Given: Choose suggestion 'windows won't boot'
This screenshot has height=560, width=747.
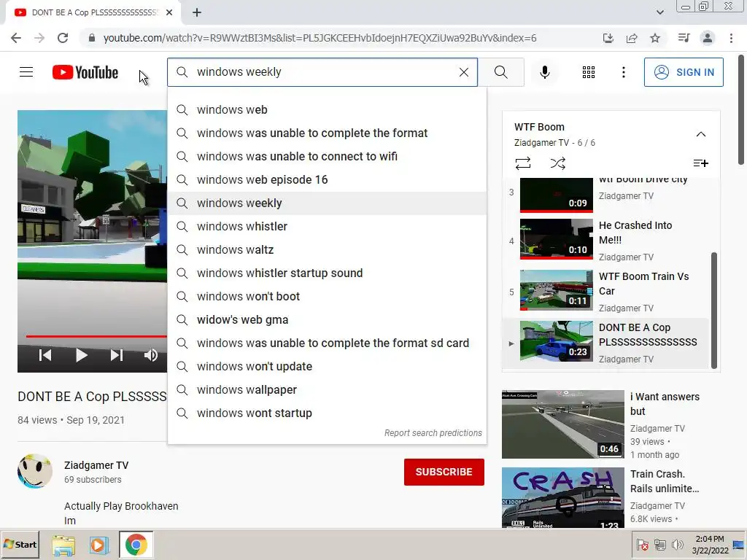Looking at the screenshot, I should pyautogui.click(x=328, y=296).
